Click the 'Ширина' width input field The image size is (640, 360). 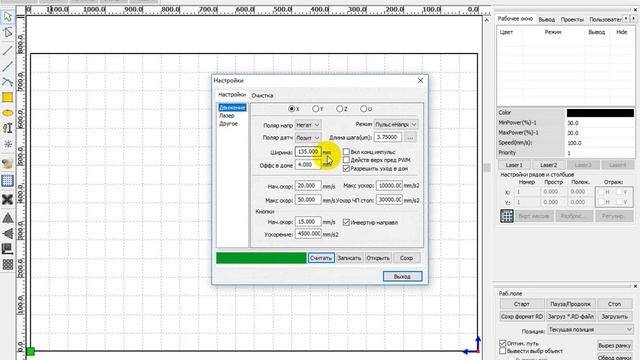[308, 151]
